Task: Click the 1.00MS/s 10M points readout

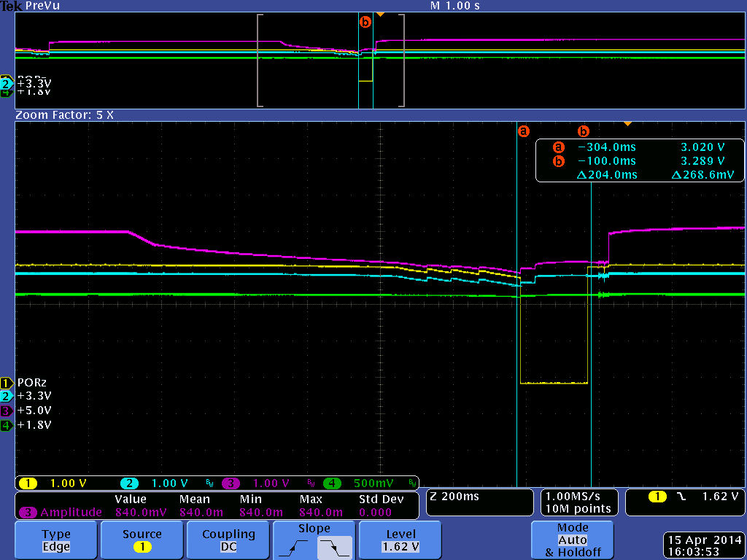Action: [x=578, y=502]
